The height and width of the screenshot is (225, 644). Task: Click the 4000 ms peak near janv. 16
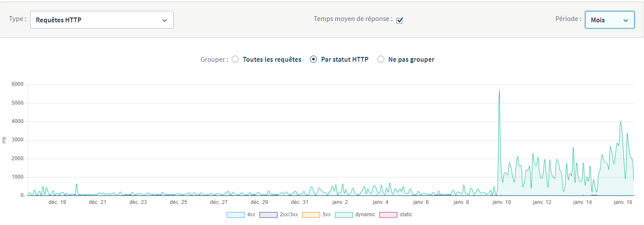pos(620,122)
